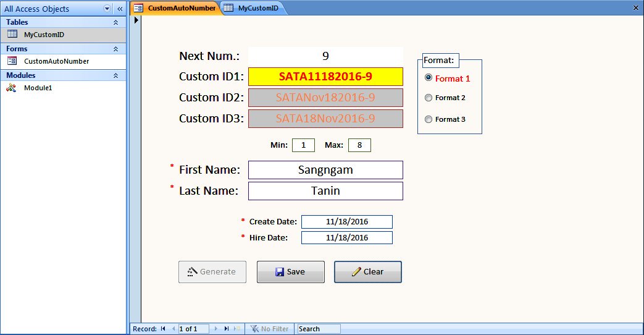Select the Format 1 radio button
This screenshot has width=644, height=335.
click(429, 78)
